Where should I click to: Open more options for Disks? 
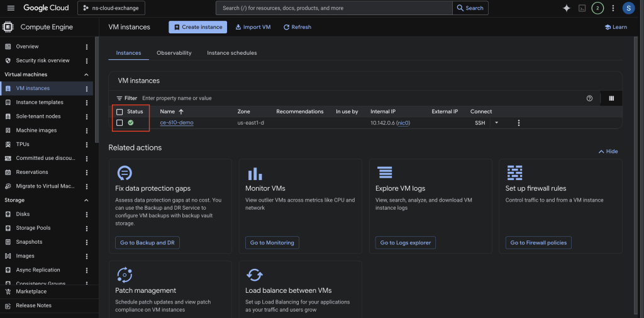87,214
